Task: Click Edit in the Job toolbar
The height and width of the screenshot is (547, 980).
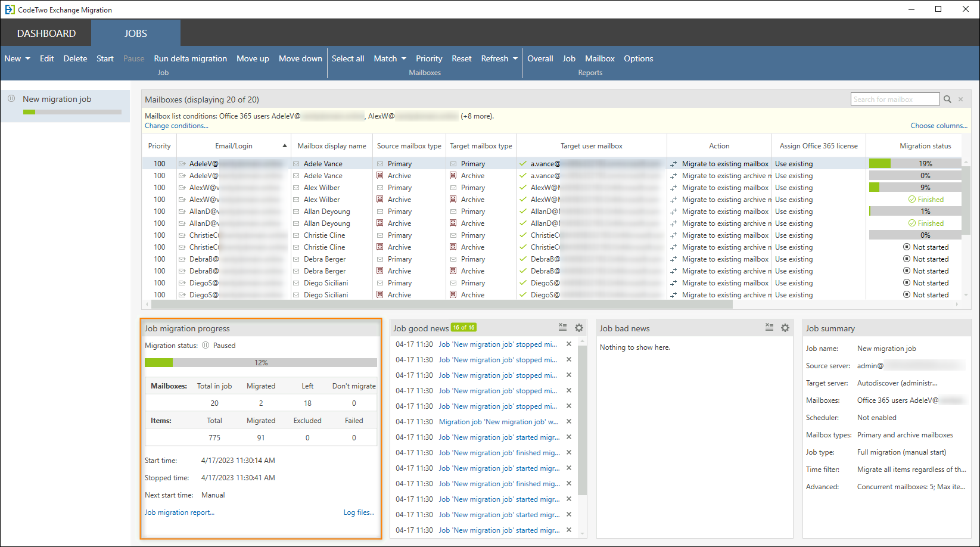Action: click(x=46, y=58)
